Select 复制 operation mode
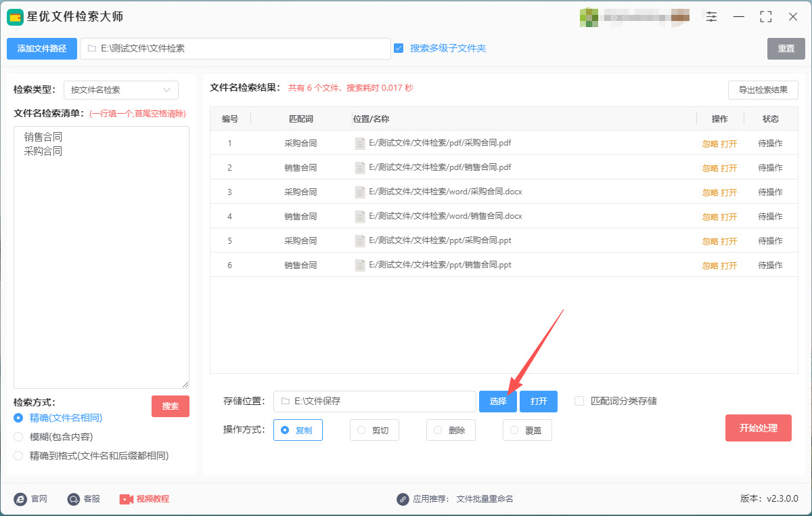 tap(298, 430)
